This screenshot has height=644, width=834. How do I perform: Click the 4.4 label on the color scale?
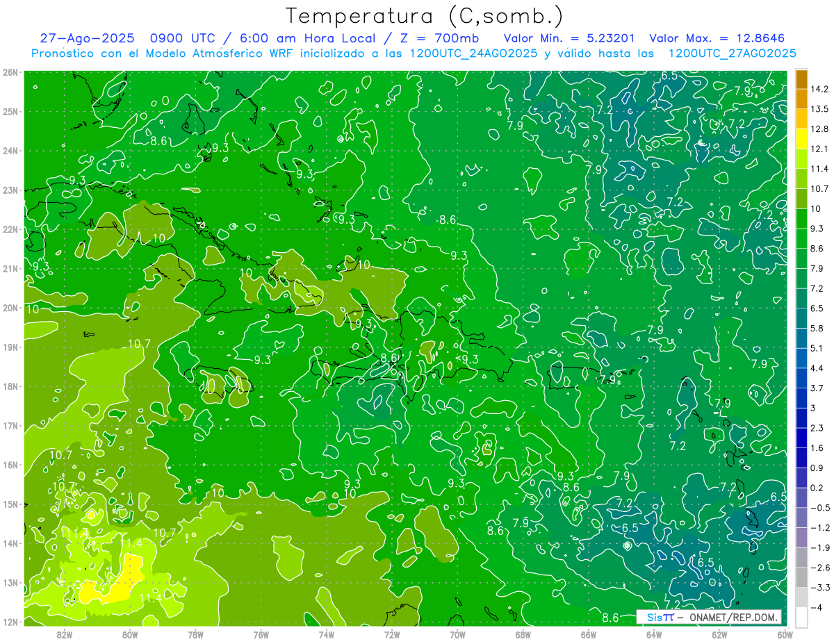tap(817, 368)
